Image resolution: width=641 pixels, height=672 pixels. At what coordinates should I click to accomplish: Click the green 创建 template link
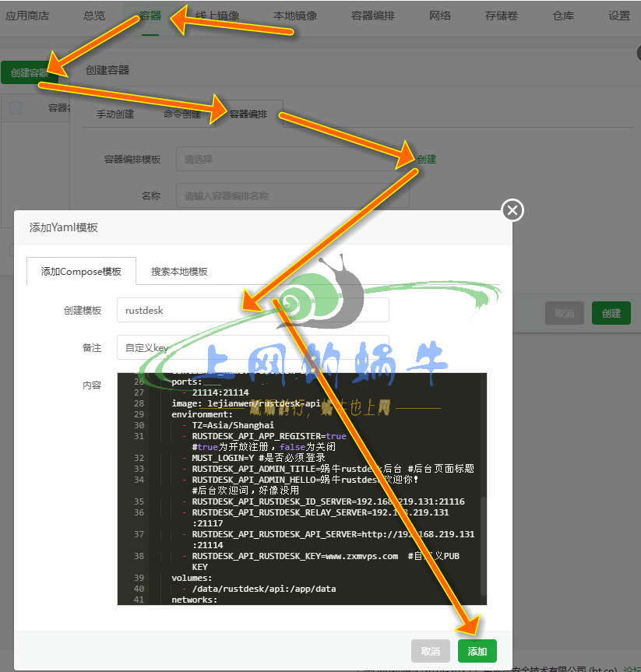click(x=427, y=160)
